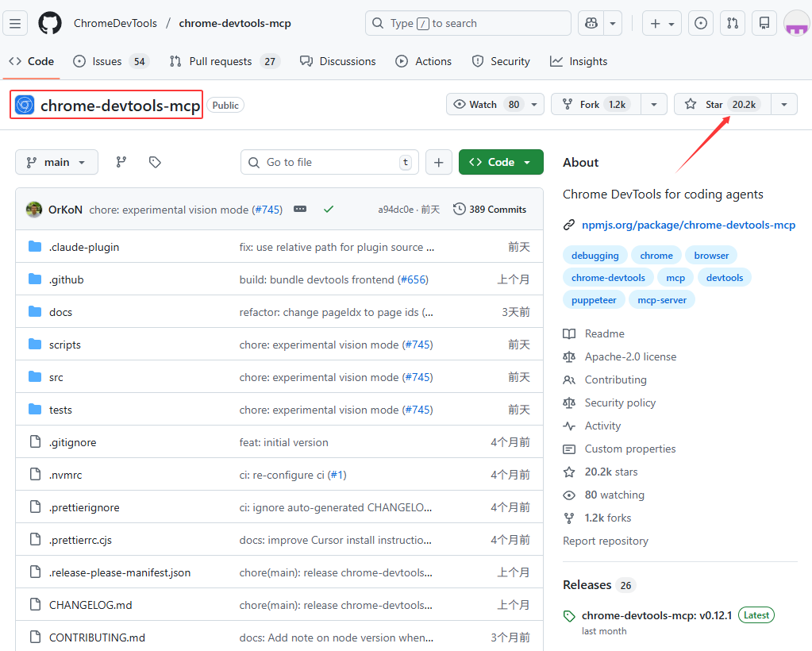Viewport: 812px width, 651px height.
Task: Open Copilot chat icon in header
Action: 591,23
